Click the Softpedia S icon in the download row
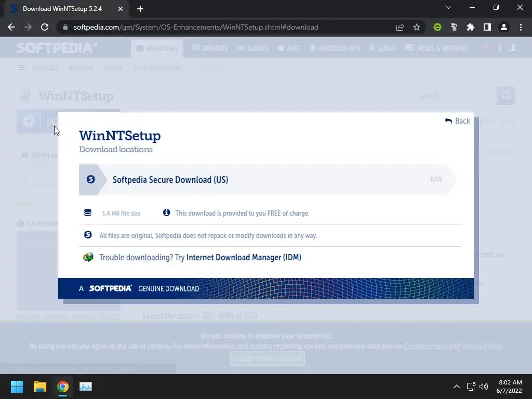The image size is (532, 399). pyautogui.click(x=90, y=179)
